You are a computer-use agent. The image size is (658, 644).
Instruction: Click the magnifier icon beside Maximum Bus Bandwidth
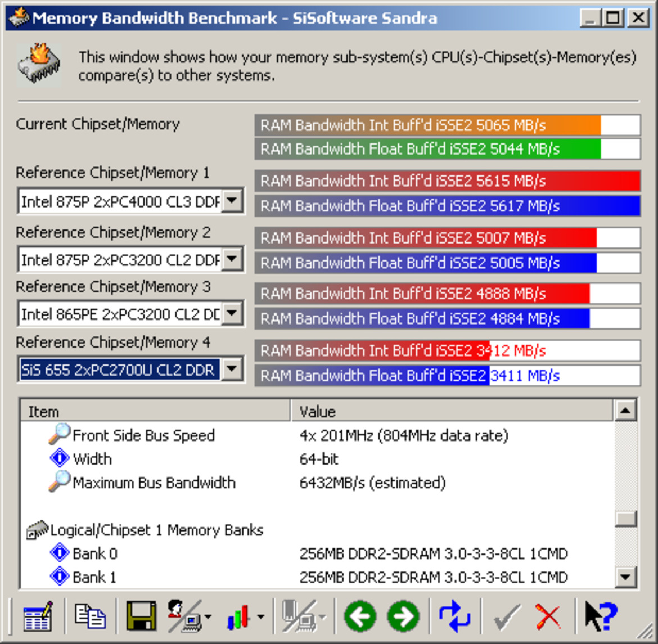point(59,481)
